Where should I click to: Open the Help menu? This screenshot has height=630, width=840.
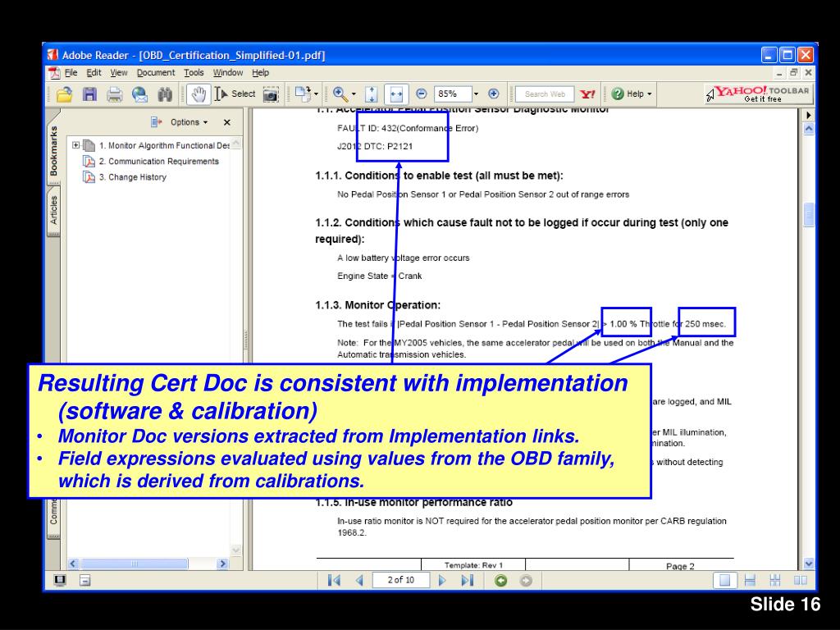pyautogui.click(x=260, y=73)
